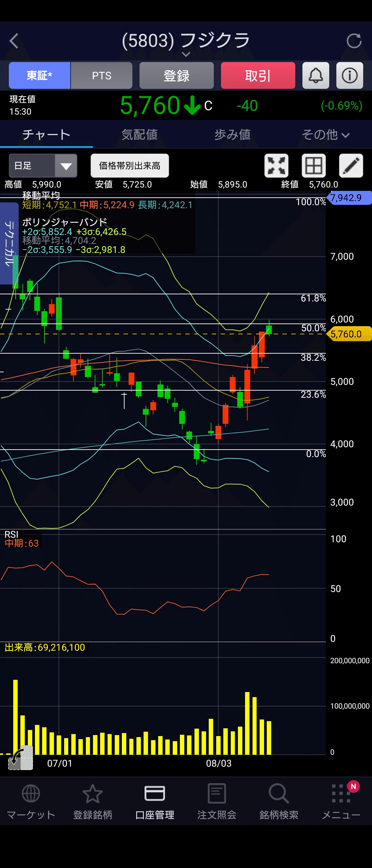
Task: Expand その他 tab menu
Action: coord(325,135)
